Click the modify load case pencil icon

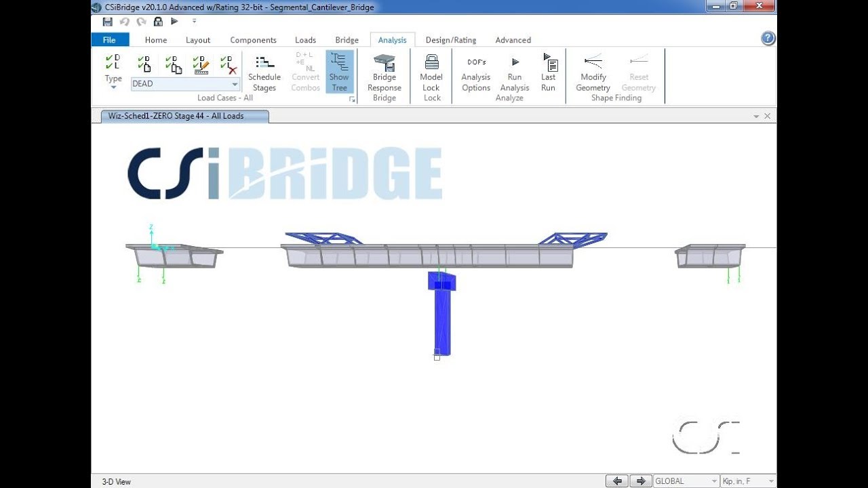(x=201, y=64)
